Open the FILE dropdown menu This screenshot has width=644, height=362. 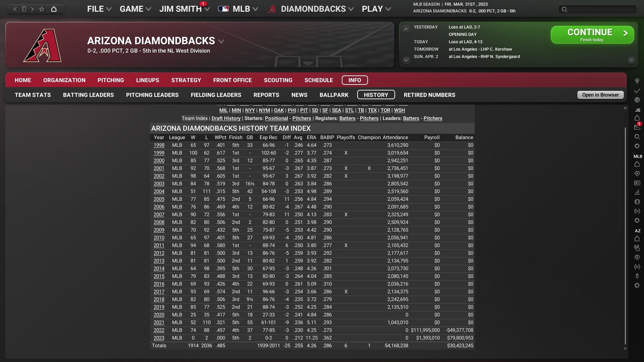point(99,9)
